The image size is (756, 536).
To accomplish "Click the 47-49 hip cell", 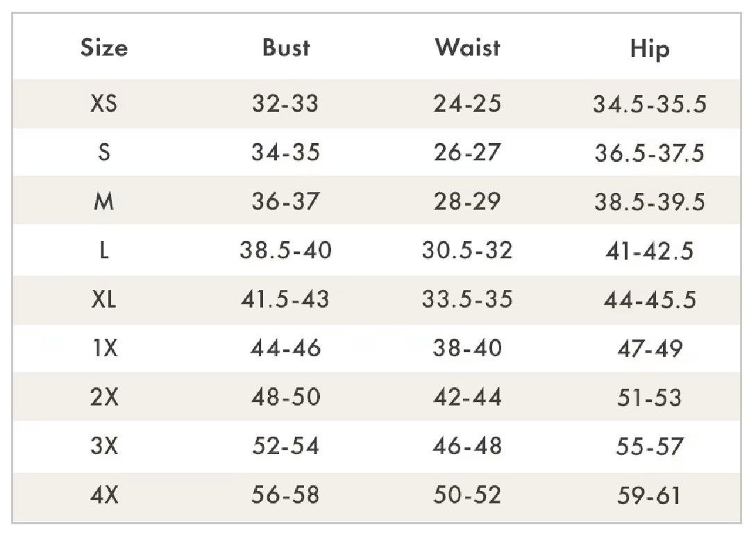I will [650, 349].
